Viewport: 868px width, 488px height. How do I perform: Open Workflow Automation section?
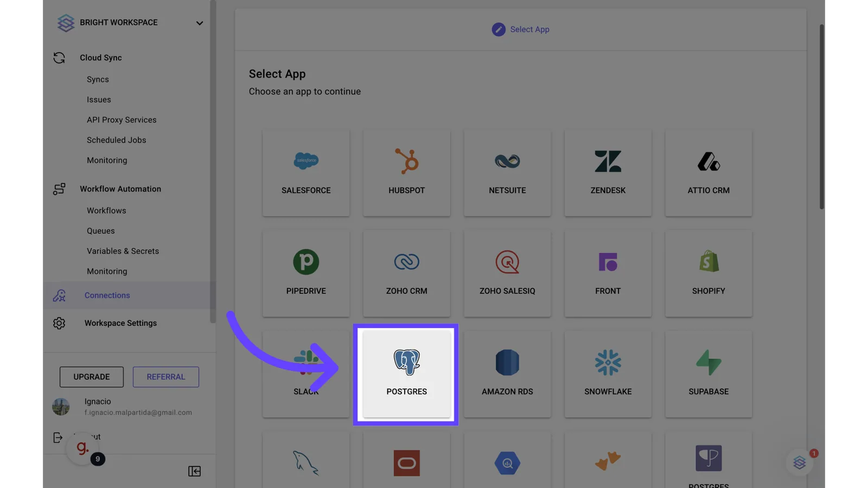click(x=120, y=189)
